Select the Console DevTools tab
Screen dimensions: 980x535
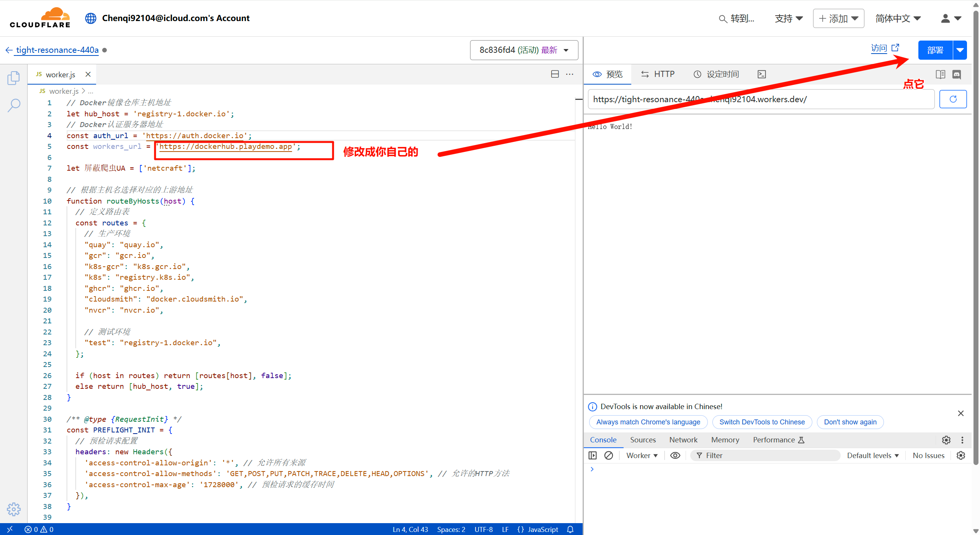[603, 440]
